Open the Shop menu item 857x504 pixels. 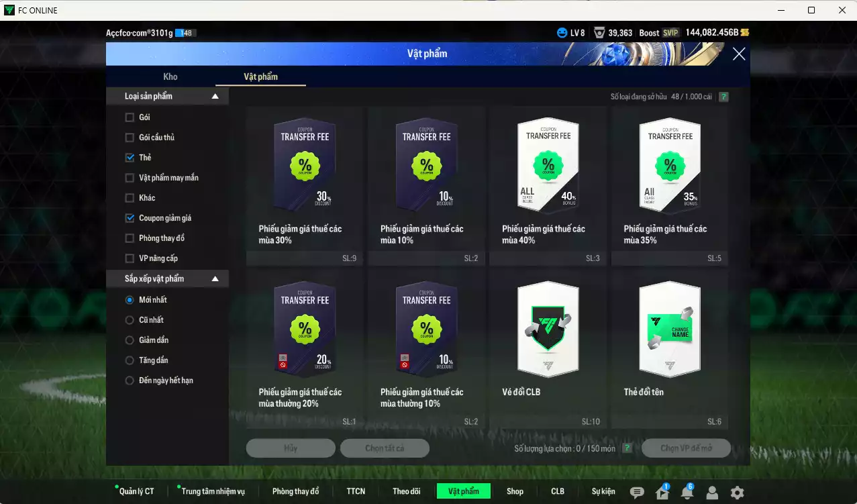tap(514, 491)
